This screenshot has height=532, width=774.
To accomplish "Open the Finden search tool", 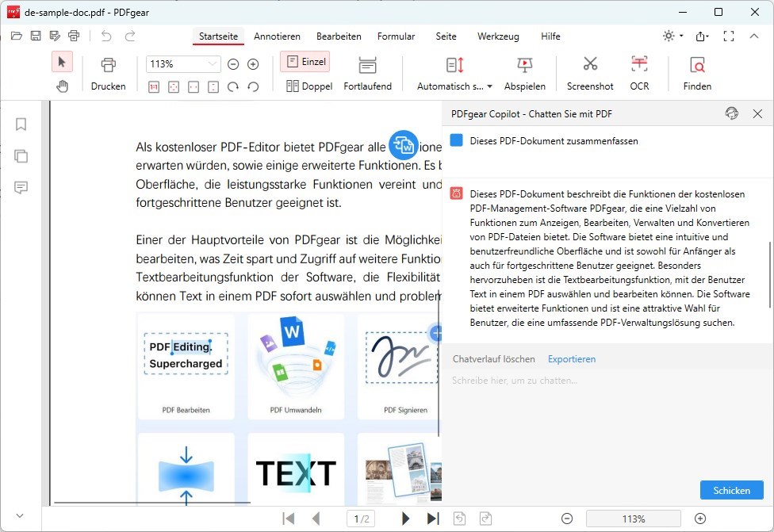I will (697, 73).
